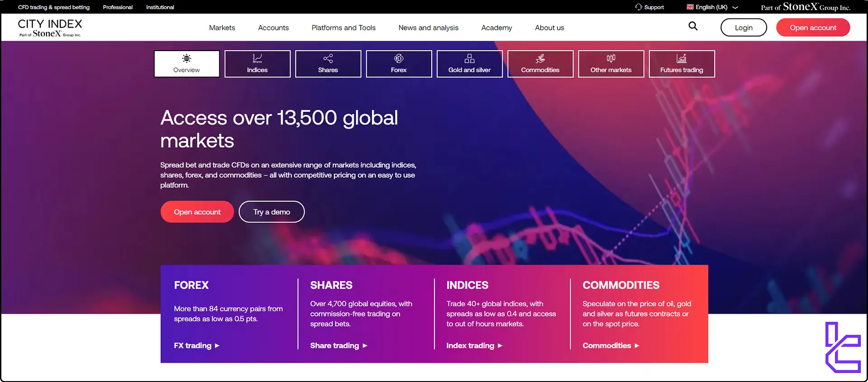Click the Shares network icon

click(328, 58)
